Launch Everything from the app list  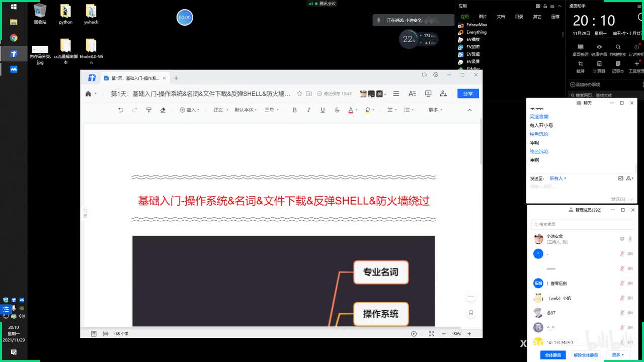coord(472,32)
